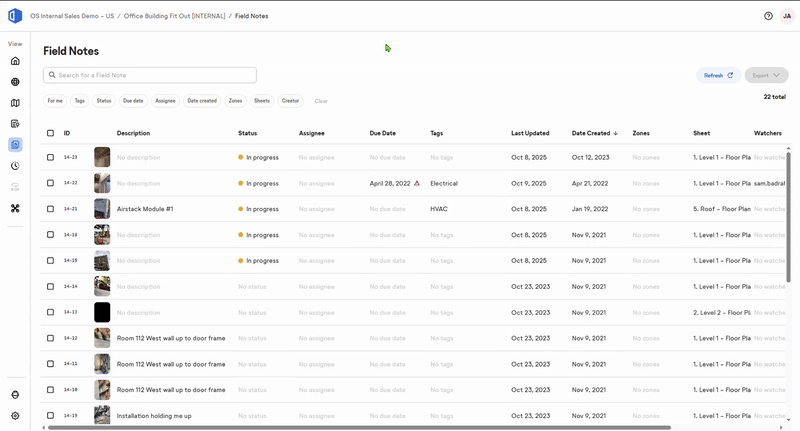Click the Clear filters link

[321, 101]
